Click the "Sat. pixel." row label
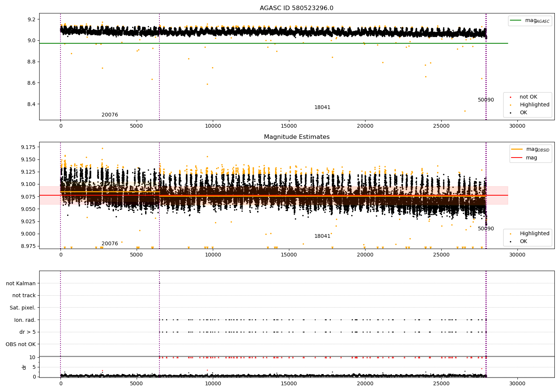560x392 pixels. click(22, 308)
